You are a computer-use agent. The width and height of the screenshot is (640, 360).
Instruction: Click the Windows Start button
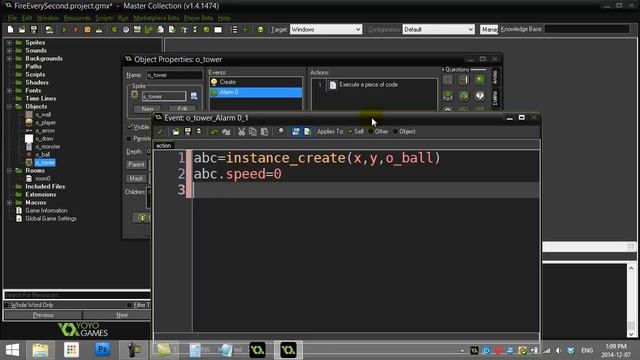tap(12, 350)
